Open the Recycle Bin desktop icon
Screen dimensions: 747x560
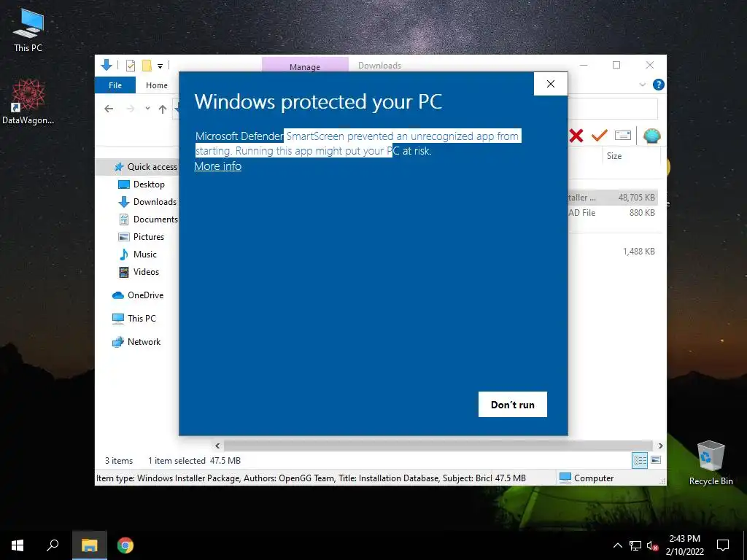tap(711, 462)
